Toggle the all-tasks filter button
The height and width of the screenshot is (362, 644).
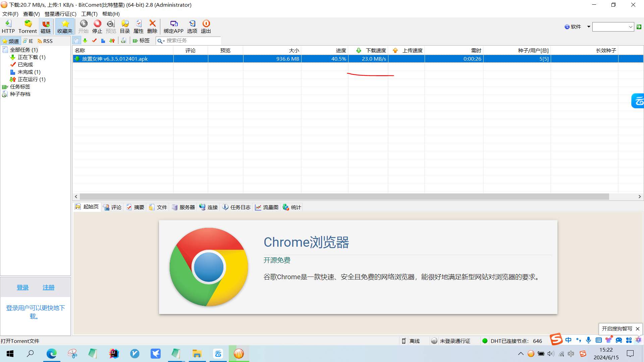(76, 41)
